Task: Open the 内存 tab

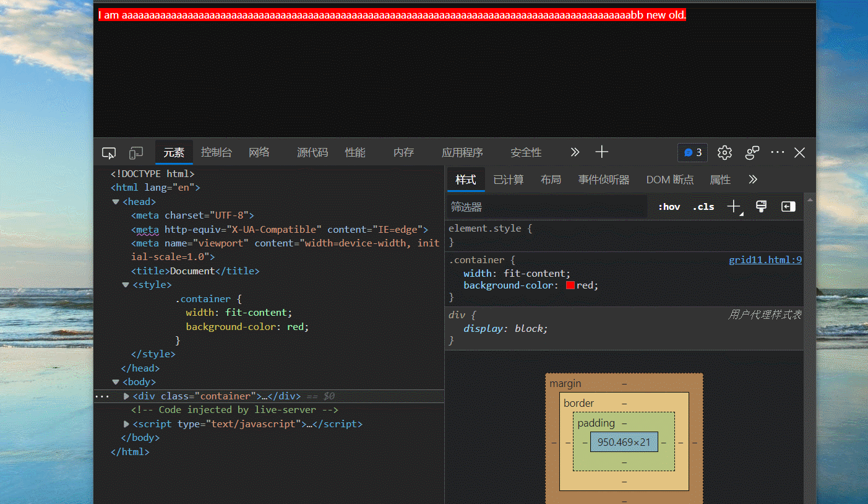Action: pos(403,152)
